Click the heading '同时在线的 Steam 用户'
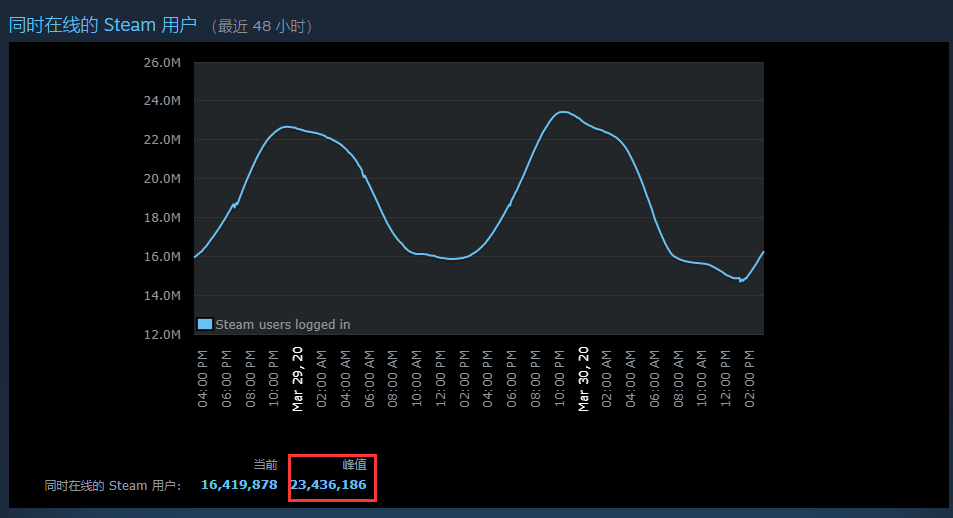The height and width of the screenshot is (518, 953). [103, 25]
